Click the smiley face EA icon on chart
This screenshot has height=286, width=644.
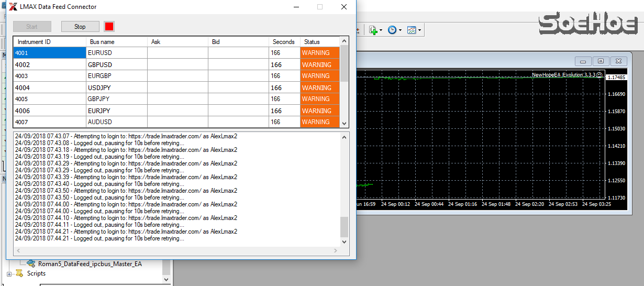(x=599, y=75)
